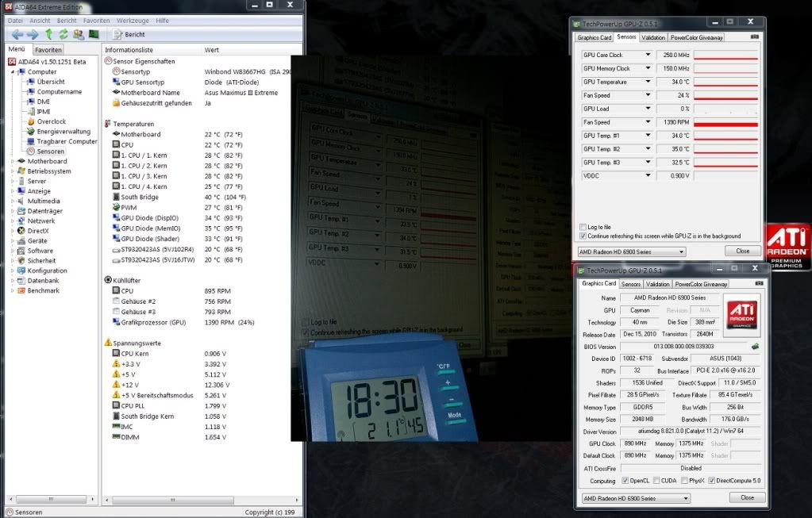Toggle the DirectCompute 5.0 checkbox
The width and height of the screenshot is (812, 518).
(x=712, y=481)
